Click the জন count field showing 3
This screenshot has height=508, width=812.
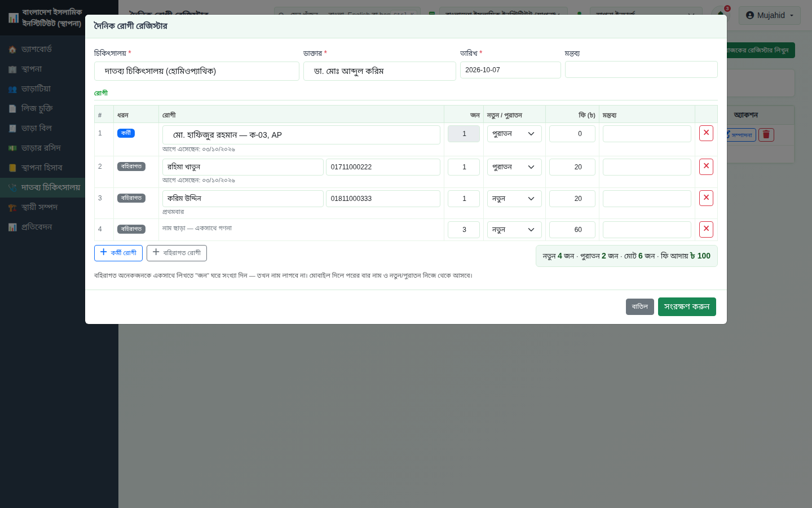click(x=464, y=230)
